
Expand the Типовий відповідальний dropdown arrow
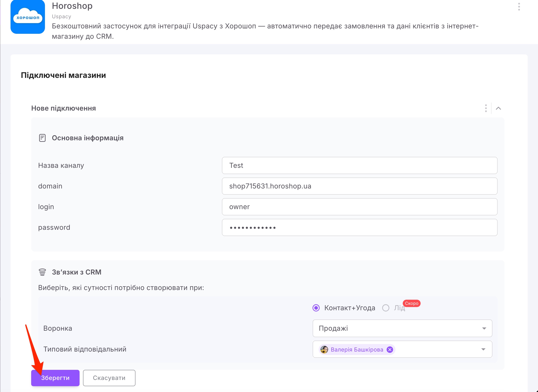pos(483,349)
